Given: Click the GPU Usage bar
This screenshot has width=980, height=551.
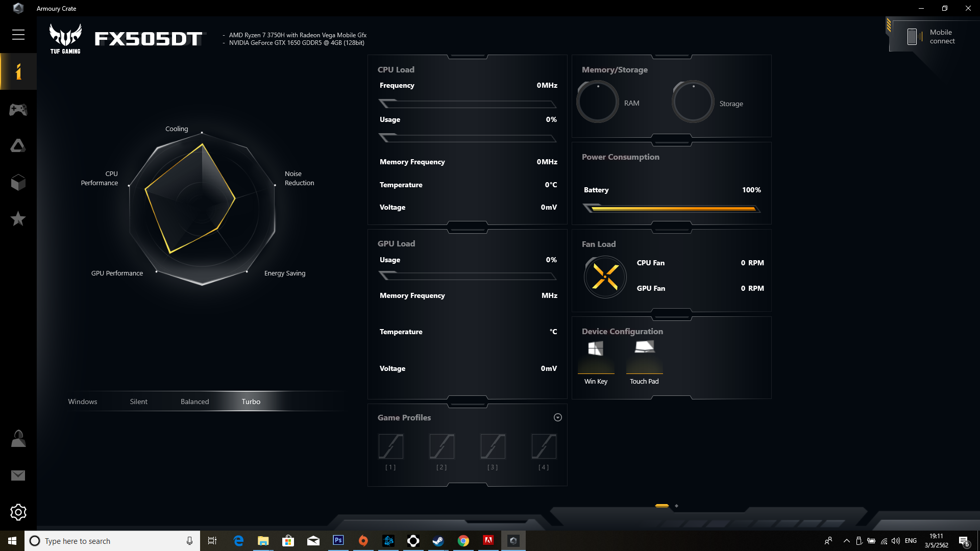Looking at the screenshot, I should [x=468, y=276].
